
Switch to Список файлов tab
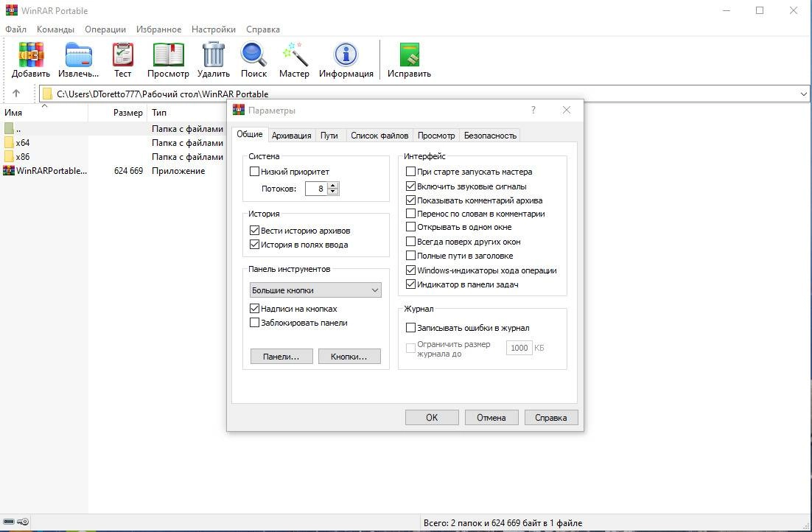pos(379,135)
